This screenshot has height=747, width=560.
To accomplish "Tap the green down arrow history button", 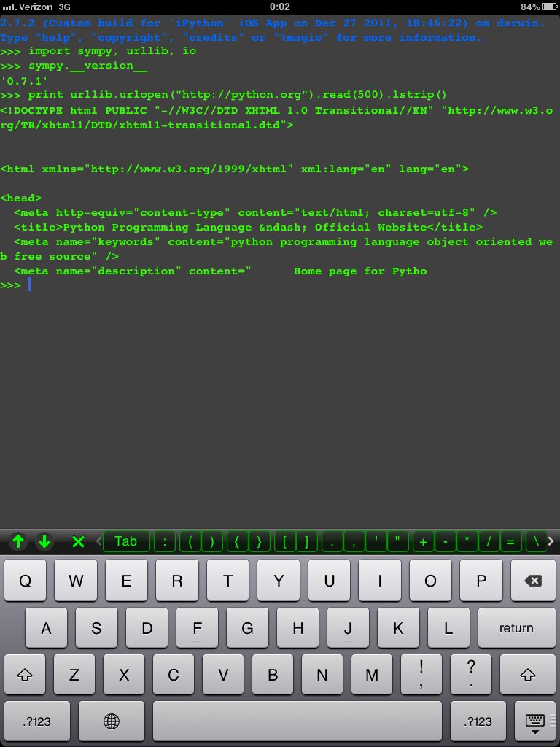I will coord(44,541).
